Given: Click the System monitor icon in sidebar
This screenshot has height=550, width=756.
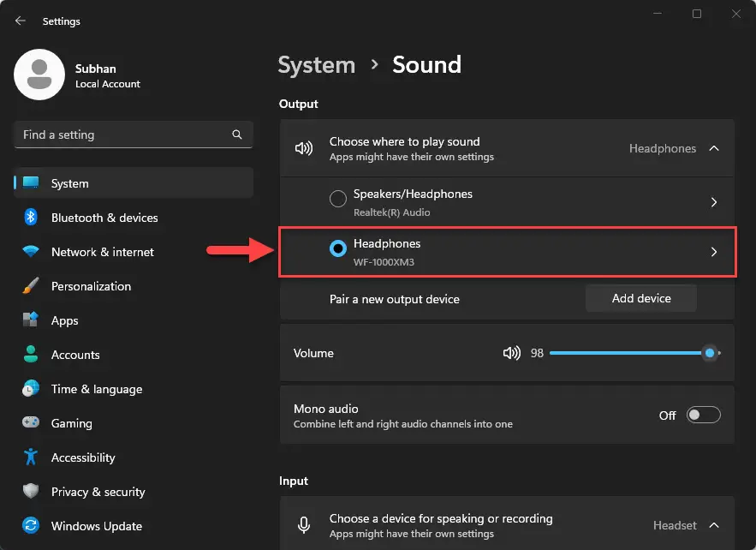Looking at the screenshot, I should point(31,182).
